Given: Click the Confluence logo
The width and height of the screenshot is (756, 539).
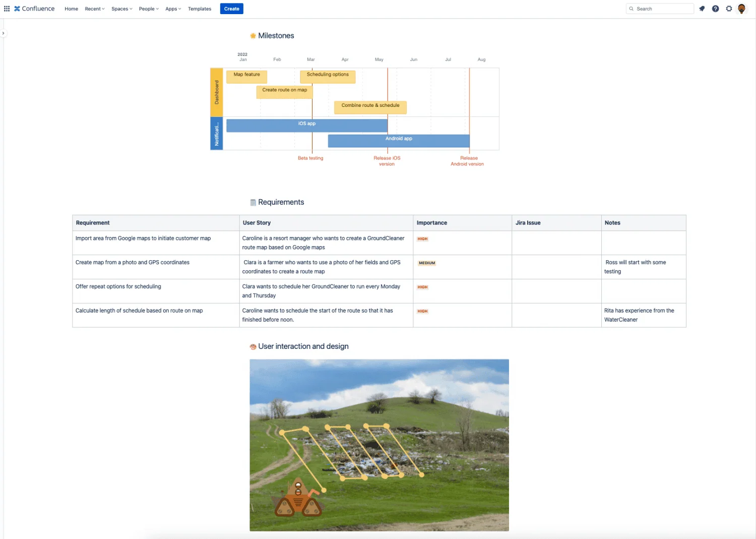Looking at the screenshot, I should point(34,9).
